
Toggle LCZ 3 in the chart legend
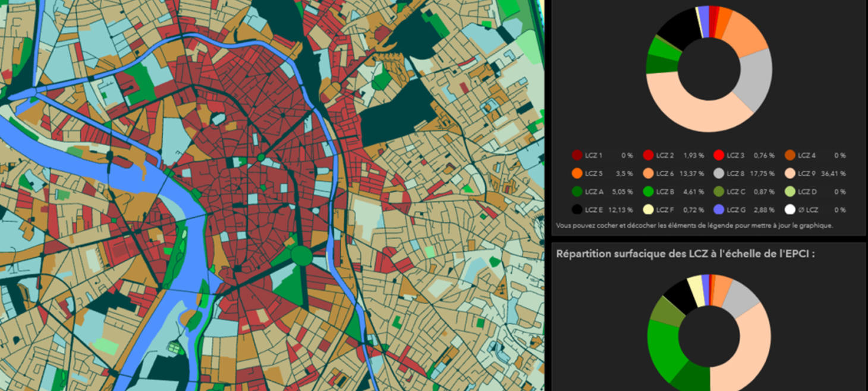click(719, 156)
